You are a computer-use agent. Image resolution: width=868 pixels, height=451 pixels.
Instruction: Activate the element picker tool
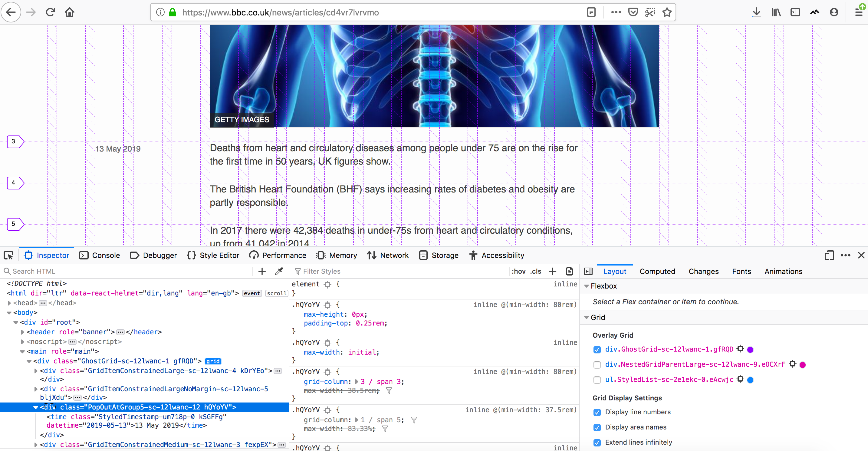[x=8, y=255]
